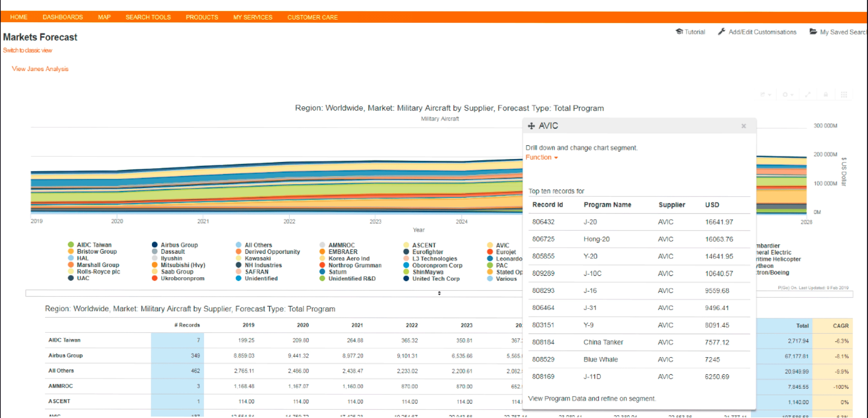Viewport: 868px width, 418px height.
Task: Click ASCENT row label in data table
Action: [59, 401]
